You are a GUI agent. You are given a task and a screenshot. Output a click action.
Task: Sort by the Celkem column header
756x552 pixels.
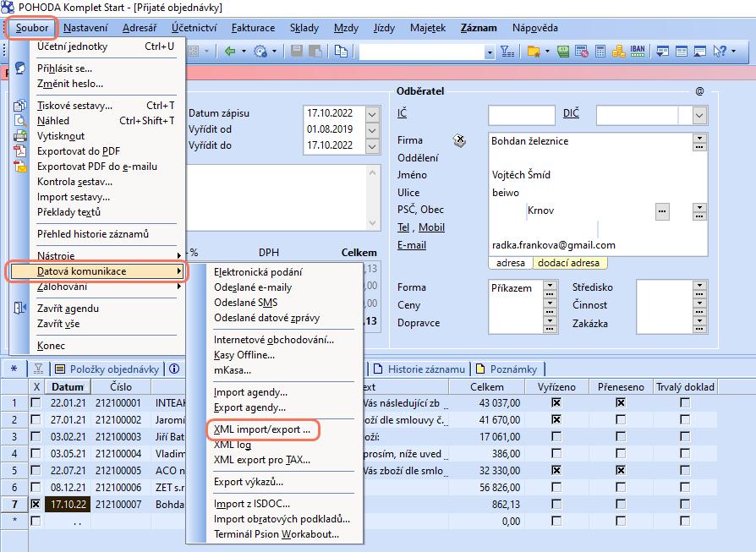tap(486, 386)
